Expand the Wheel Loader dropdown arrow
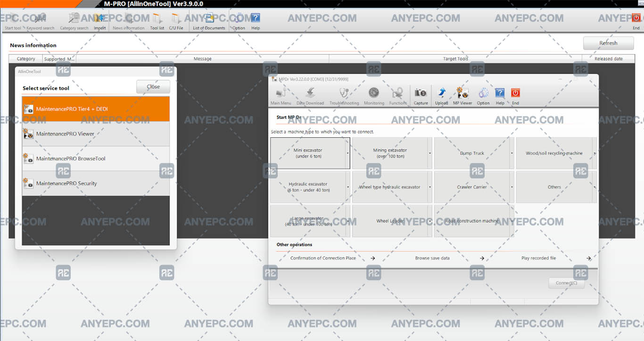644x341 pixels. tap(430, 221)
